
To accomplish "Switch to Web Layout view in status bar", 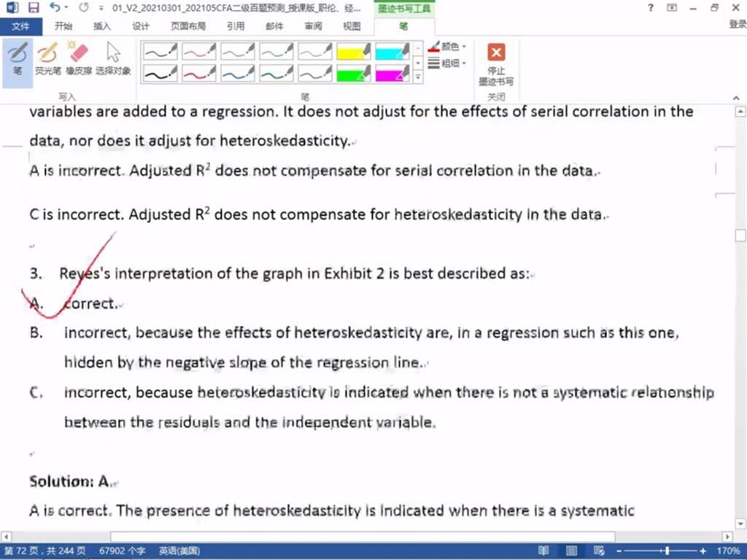I will (598, 551).
